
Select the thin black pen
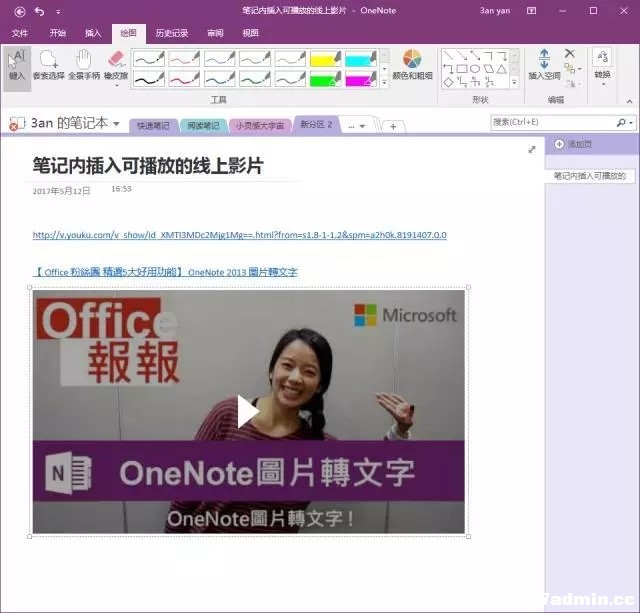point(149,59)
